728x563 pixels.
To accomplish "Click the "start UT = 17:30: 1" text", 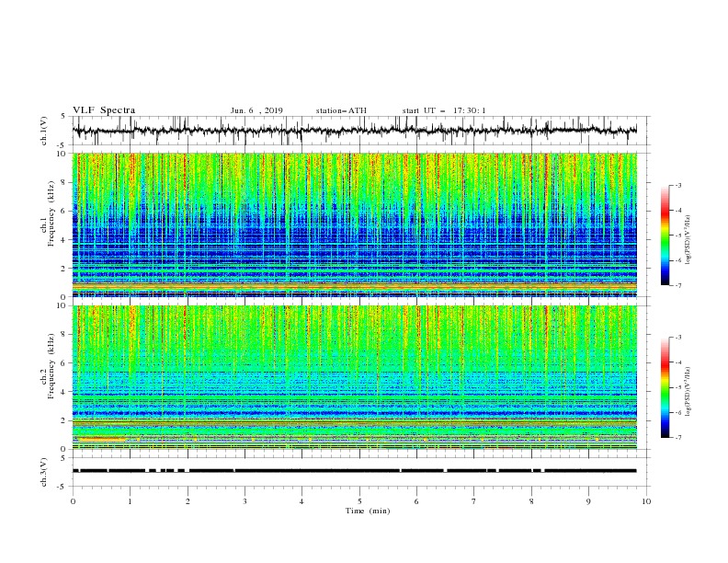I will coord(444,110).
